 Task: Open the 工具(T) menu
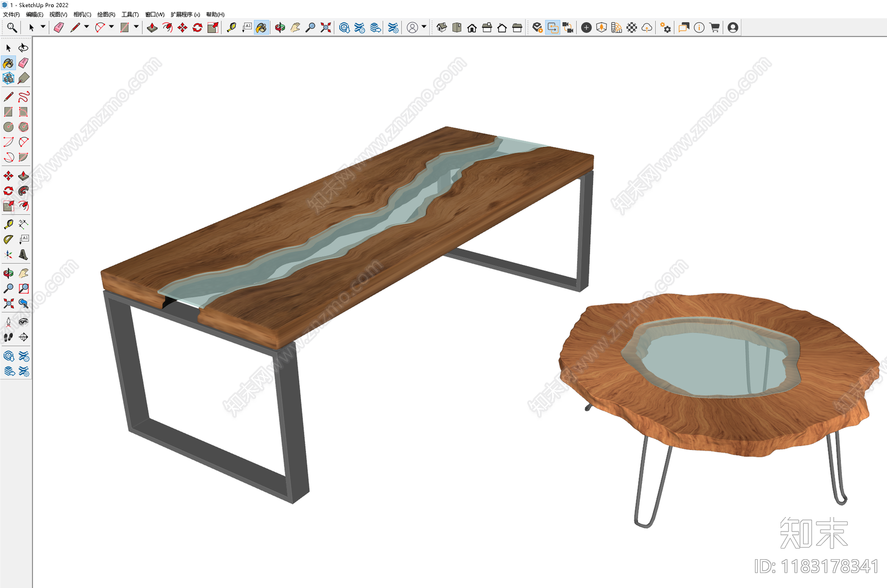tap(130, 14)
